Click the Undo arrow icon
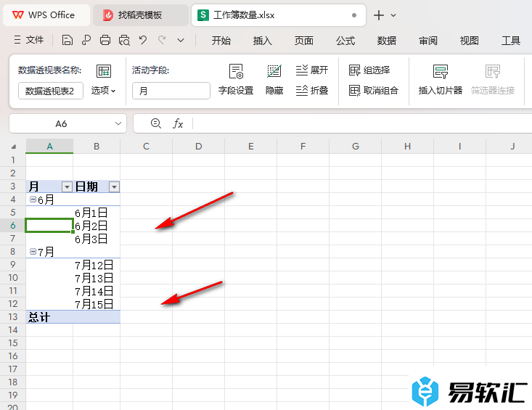 (x=143, y=41)
